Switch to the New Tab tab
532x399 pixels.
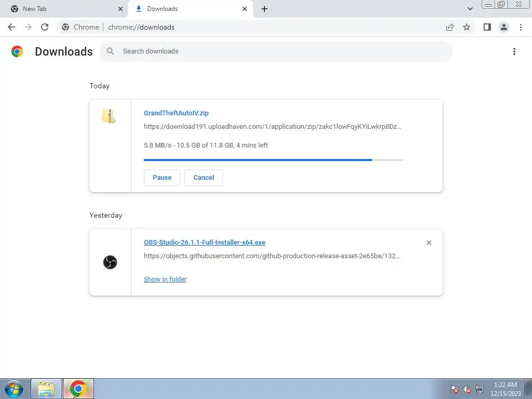64,9
